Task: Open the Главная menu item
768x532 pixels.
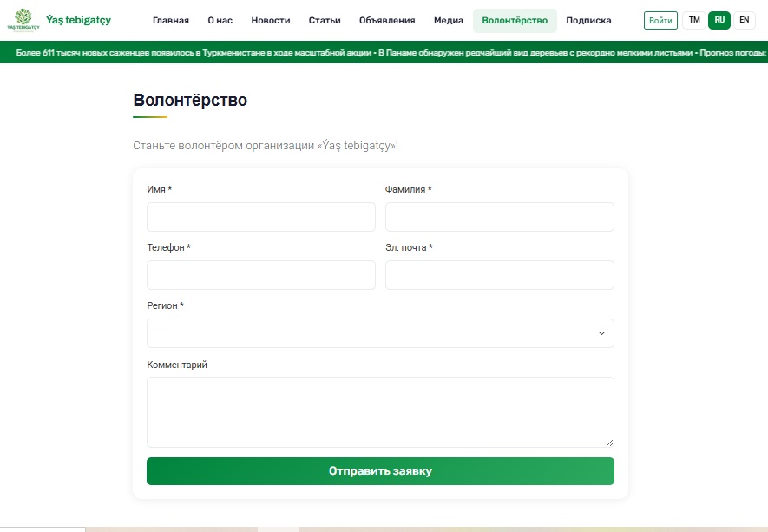Action: tap(171, 20)
